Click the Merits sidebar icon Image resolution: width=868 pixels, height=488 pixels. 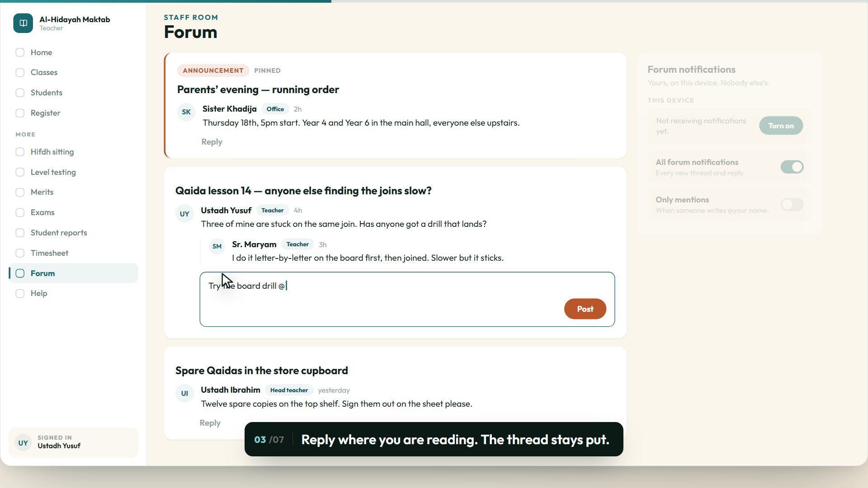(20, 192)
